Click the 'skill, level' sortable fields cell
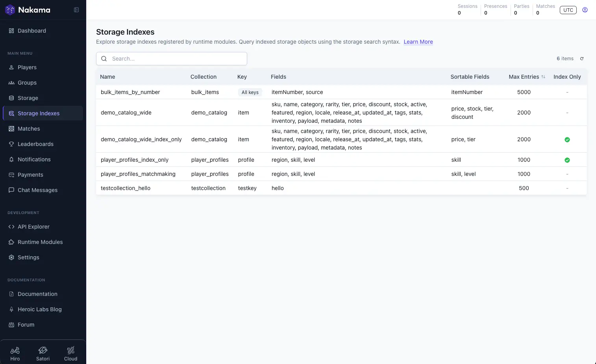This screenshot has height=364, width=596. tap(463, 174)
